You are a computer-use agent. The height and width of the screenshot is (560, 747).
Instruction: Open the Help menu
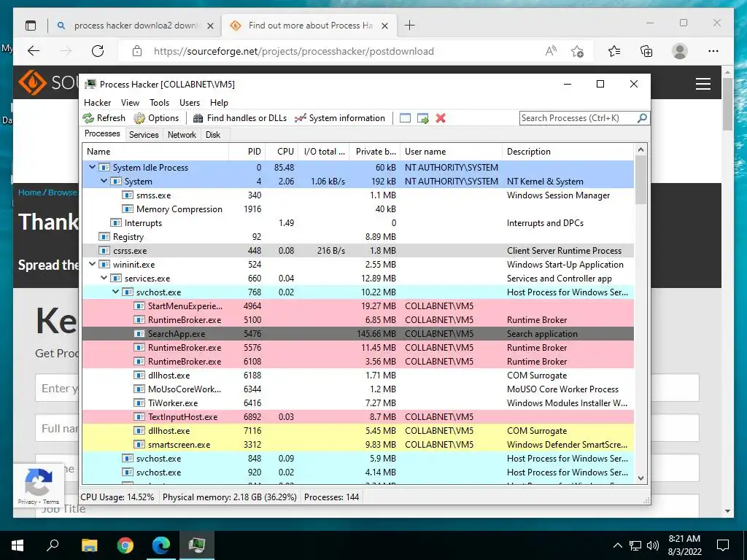tap(219, 103)
